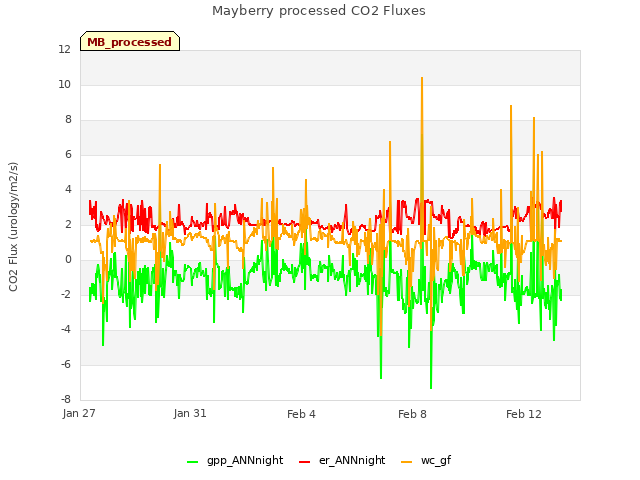Click the Feb 8 x-axis label
This screenshot has width=640, height=480.
pos(412,414)
